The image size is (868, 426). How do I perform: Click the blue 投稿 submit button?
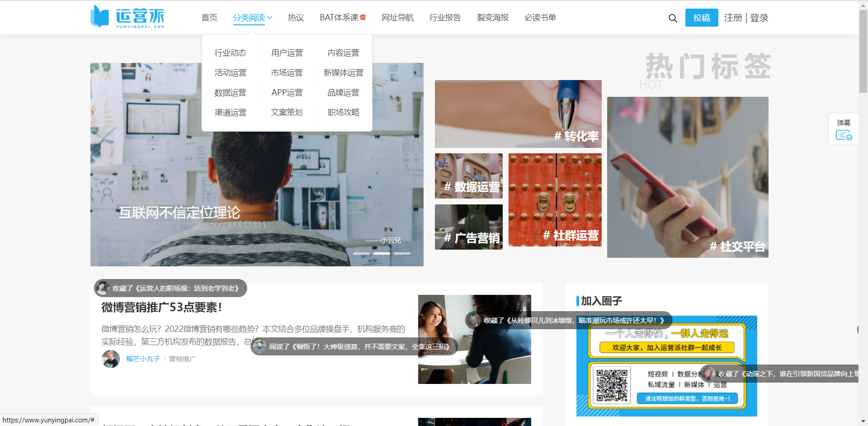point(702,18)
